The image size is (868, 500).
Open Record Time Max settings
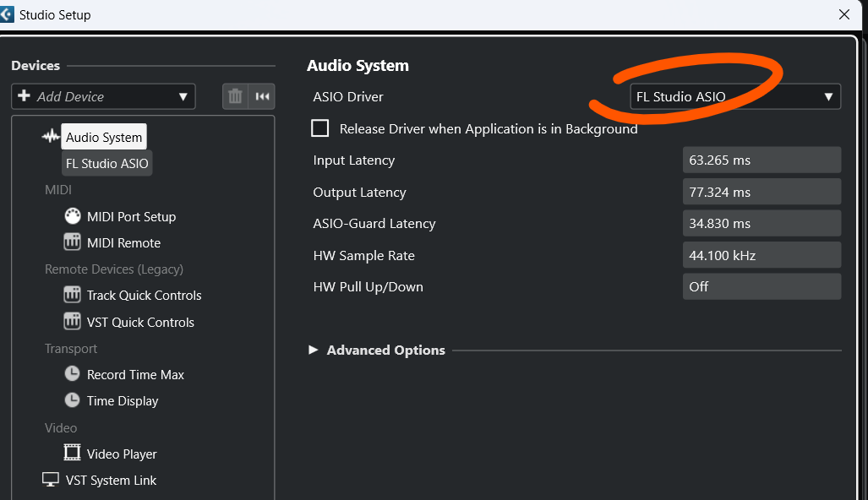135,374
